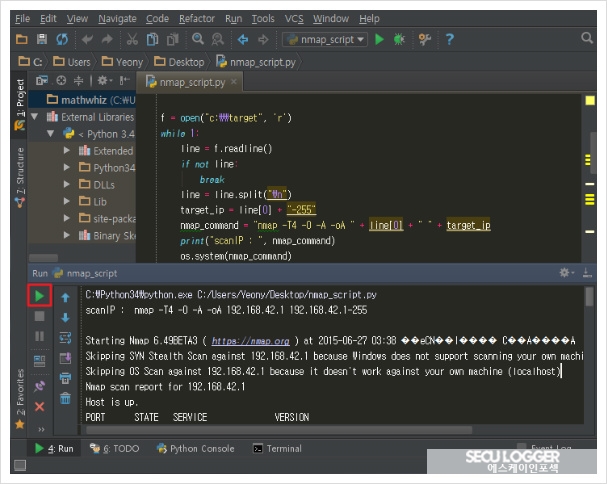
Task: Click the Find magnifier icon in toolbar
Action: point(198,39)
